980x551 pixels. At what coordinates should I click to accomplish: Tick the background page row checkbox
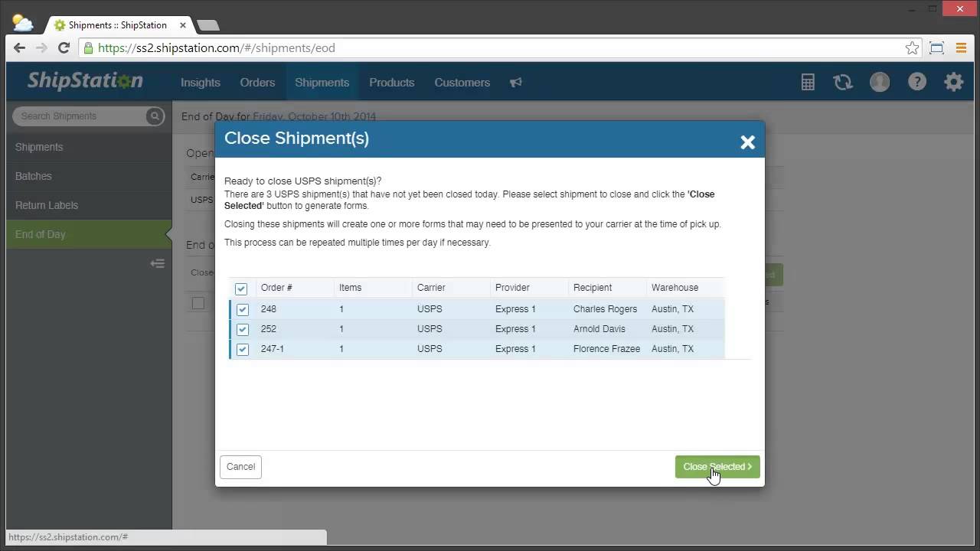click(x=198, y=303)
